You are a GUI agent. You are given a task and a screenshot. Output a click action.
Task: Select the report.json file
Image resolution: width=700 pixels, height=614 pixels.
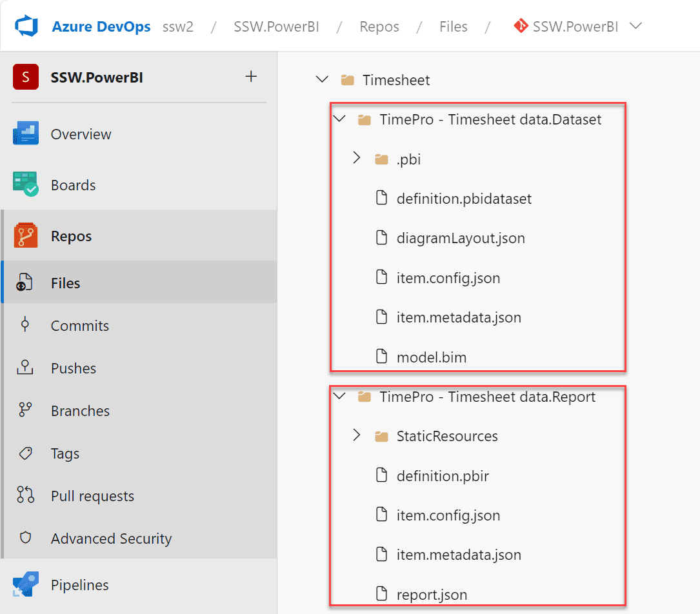432,594
